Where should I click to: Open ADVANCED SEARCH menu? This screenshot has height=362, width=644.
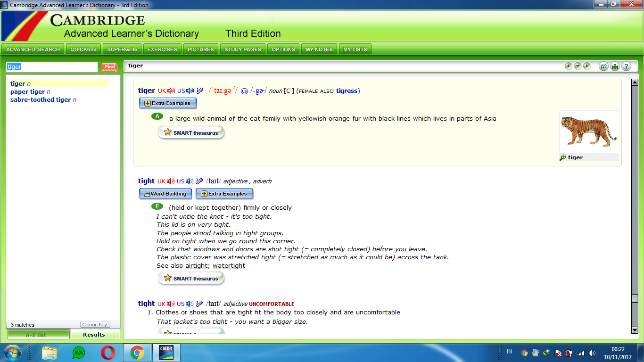33,49
